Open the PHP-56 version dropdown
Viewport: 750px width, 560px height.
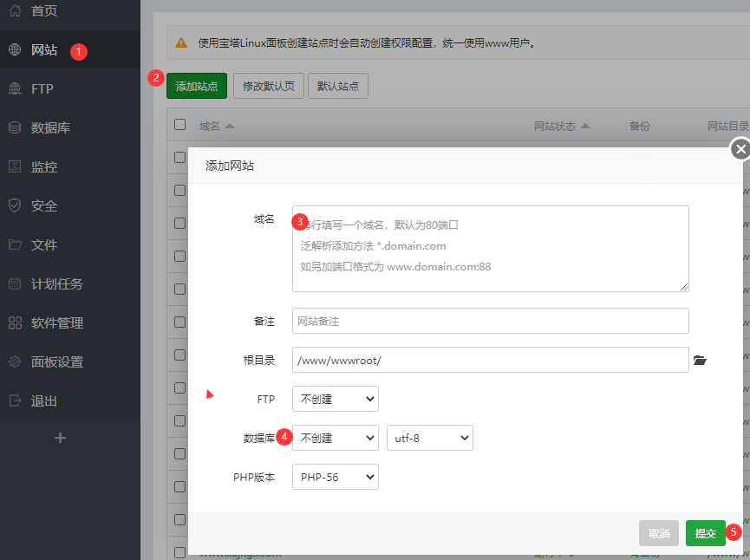coord(335,477)
